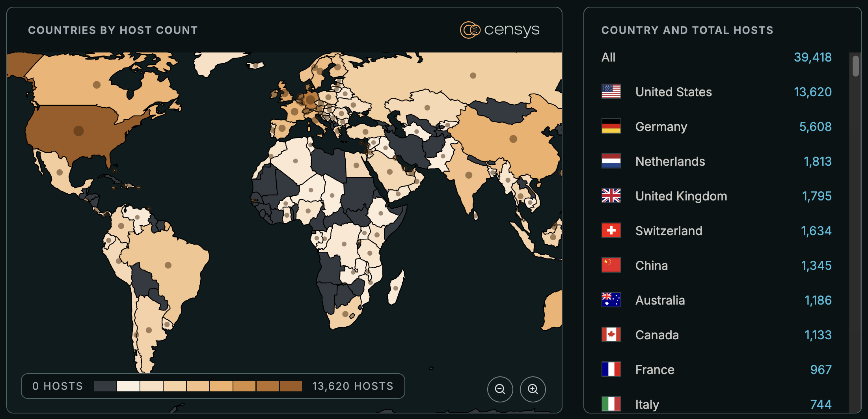Click the Australia flag icon
The image size is (868, 419).
click(611, 300)
